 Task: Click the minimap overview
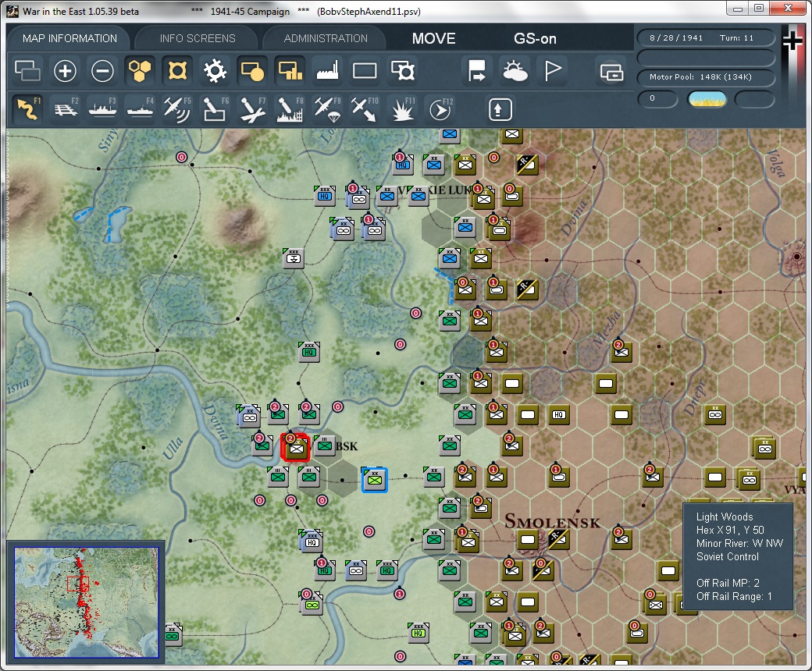tap(87, 602)
